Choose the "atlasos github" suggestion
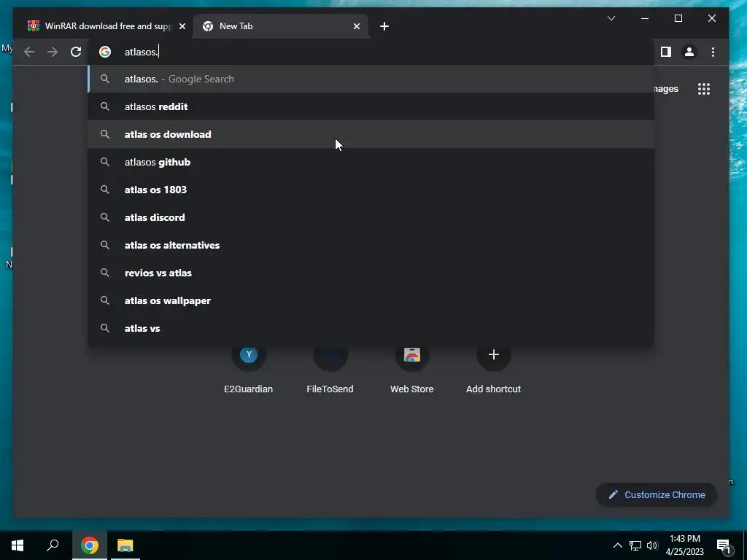The image size is (747, 560). (x=371, y=162)
